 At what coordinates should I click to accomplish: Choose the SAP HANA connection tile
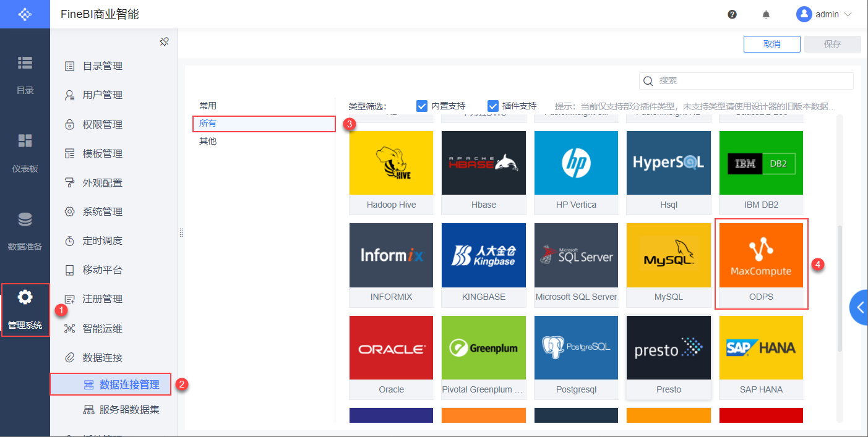tap(761, 357)
